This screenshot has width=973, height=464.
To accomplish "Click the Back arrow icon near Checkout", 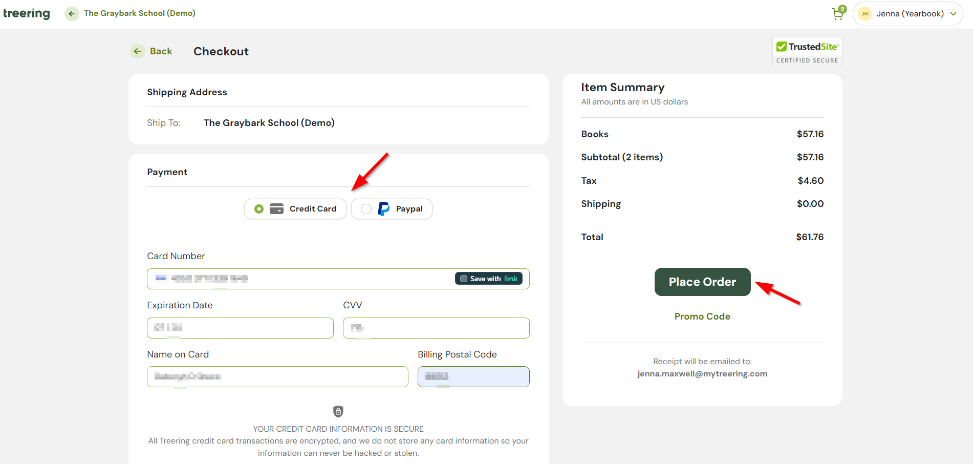I will (x=137, y=51).
